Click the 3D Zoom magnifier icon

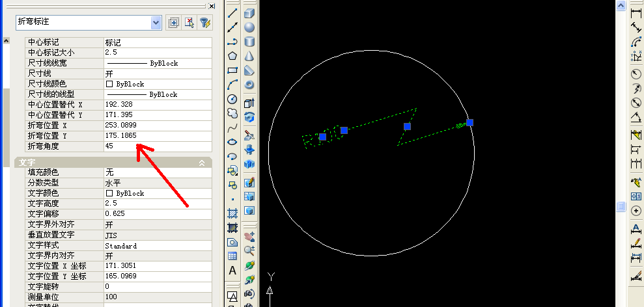pos(249,250)
